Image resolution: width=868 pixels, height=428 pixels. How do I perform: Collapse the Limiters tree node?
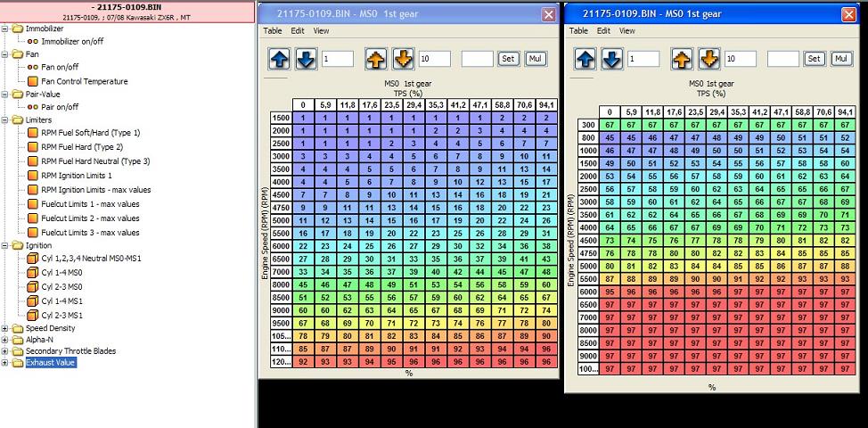click(x=6, y=119)
